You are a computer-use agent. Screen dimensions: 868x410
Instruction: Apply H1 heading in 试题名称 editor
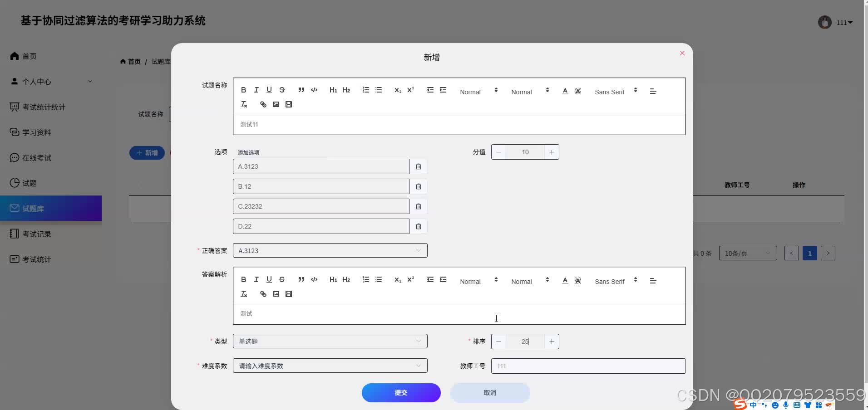coord(333,90)
